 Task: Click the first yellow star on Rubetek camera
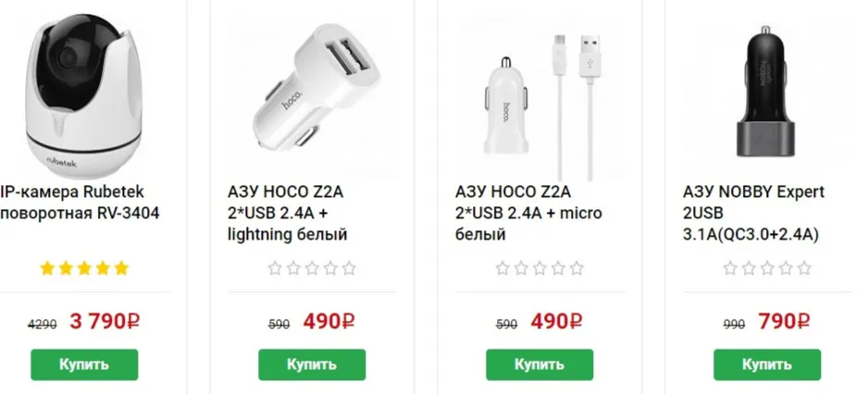(x=47, y=268)
